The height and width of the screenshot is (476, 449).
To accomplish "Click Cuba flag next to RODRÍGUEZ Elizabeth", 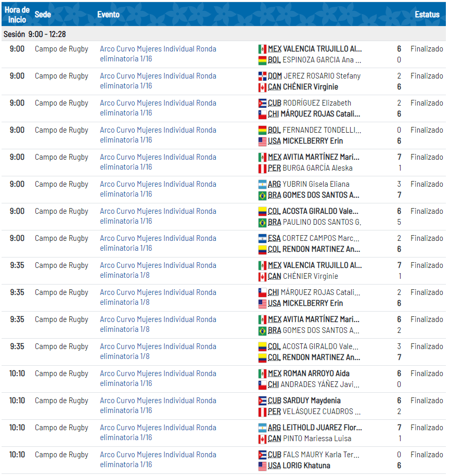I will click(x=262, y=103).
